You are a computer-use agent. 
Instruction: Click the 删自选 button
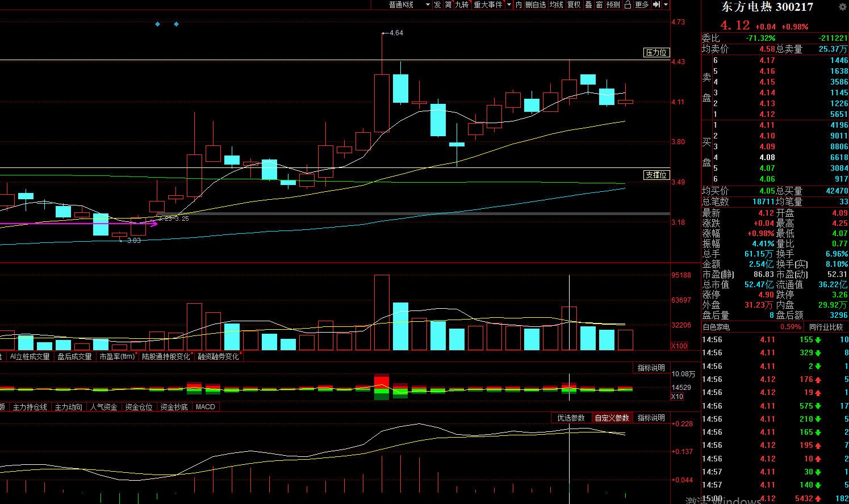coord(536,5)
